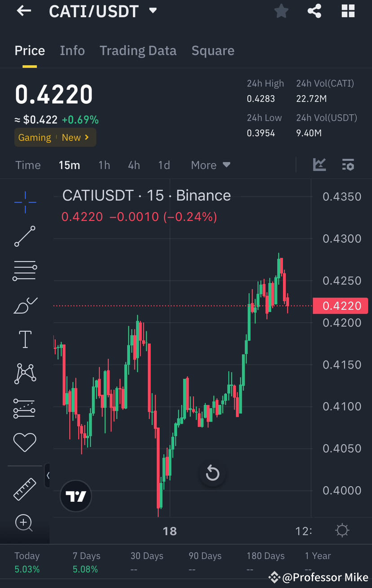Image resolution: width=372 pixels, height=588 pixels.
Task: Select the brush drawing tool
Action: click(x=24, y=305)
